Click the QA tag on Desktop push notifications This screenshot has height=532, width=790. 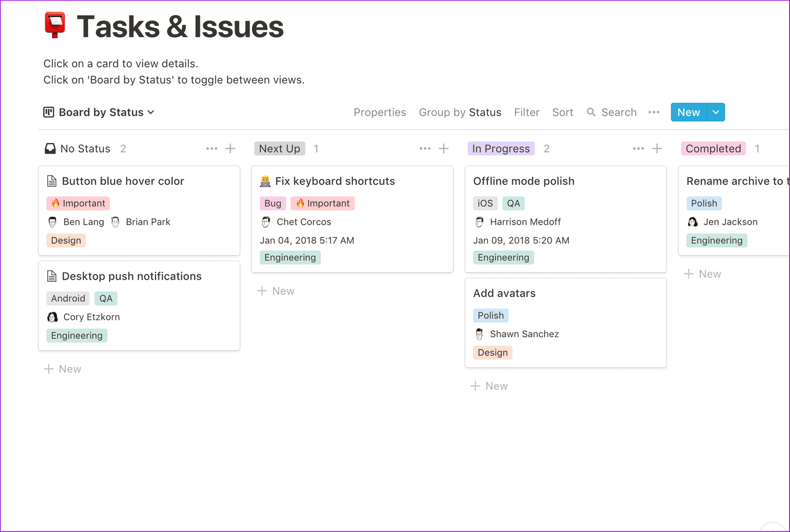pyautogui.click(x=106, y=298)
